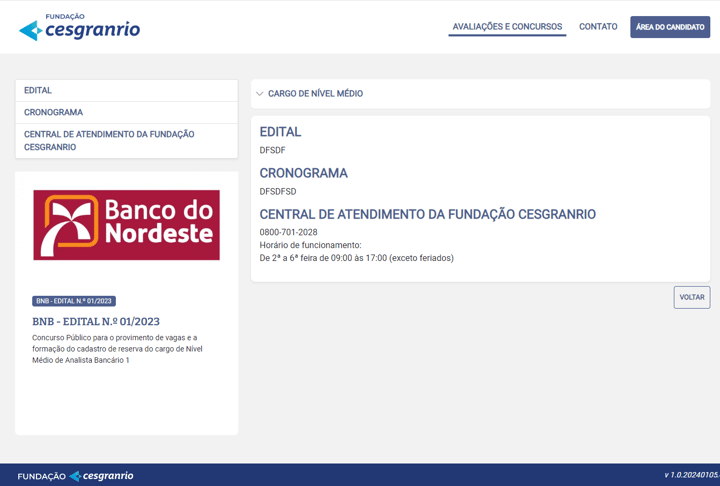The height and width of the screenshot is (486, 720).
Task: Click the BNB - Edital N.º 01/2023 badge
Action: click(74, 301)
